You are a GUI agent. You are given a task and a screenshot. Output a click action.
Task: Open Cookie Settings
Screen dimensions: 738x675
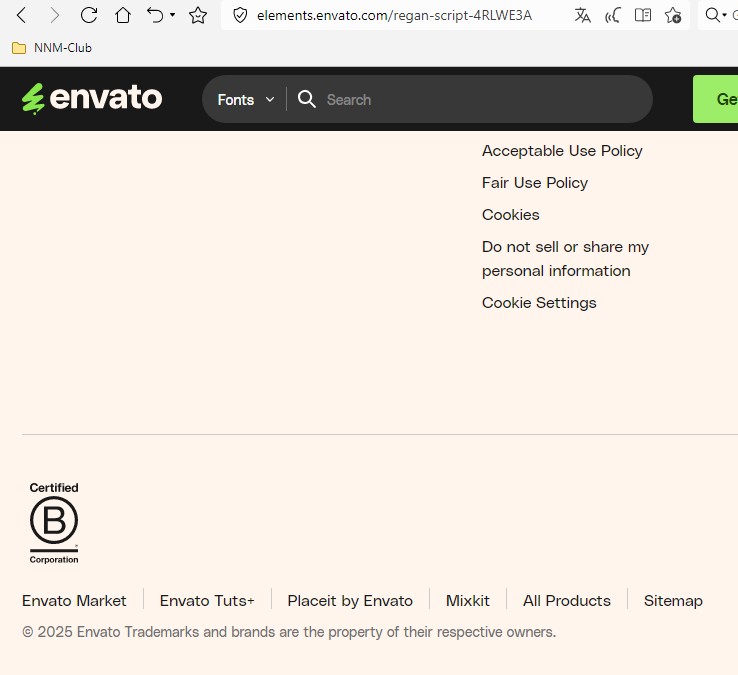pos(539,303)
